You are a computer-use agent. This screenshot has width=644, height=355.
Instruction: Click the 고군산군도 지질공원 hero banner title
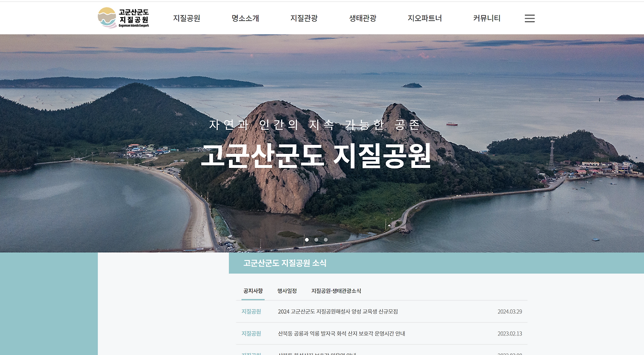tap(317, 156)
